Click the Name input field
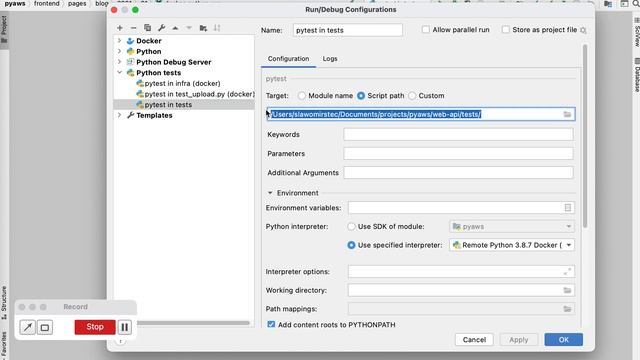The width and height of the screenshot is (640, 360). (348, 30)
